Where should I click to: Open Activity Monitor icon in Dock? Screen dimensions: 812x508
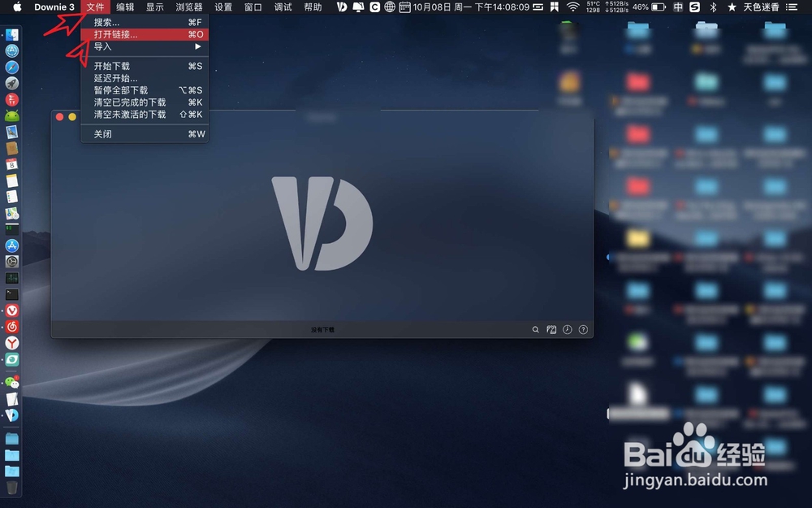pyautogui.click(x=12, y=278)
